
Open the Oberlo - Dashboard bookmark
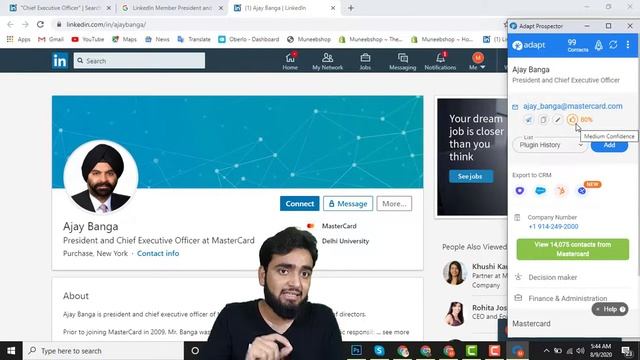coord(249,39)
